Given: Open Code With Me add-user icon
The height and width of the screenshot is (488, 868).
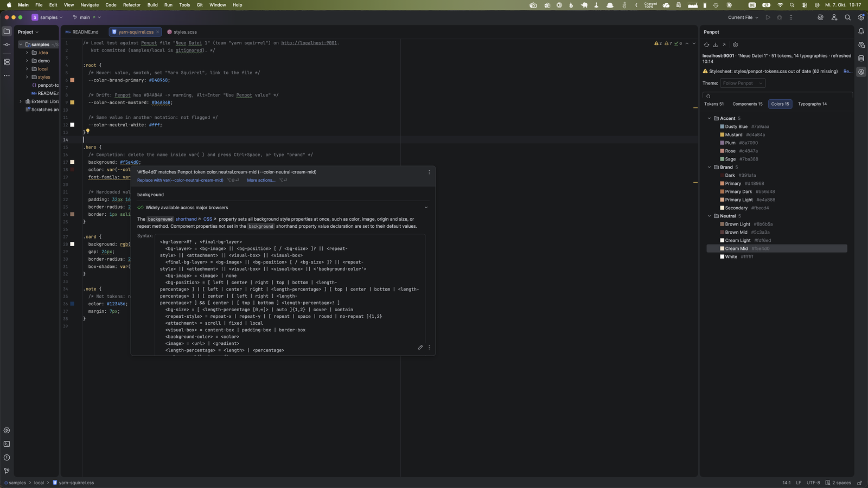Looking at the screenshot, I should coord(834,17).
